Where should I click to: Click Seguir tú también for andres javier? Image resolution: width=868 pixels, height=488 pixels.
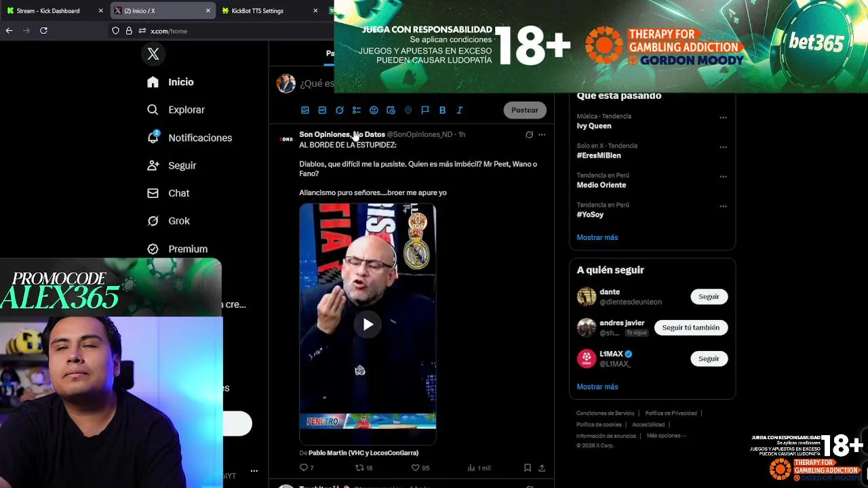pyautogui.click(x=690, y=327)
